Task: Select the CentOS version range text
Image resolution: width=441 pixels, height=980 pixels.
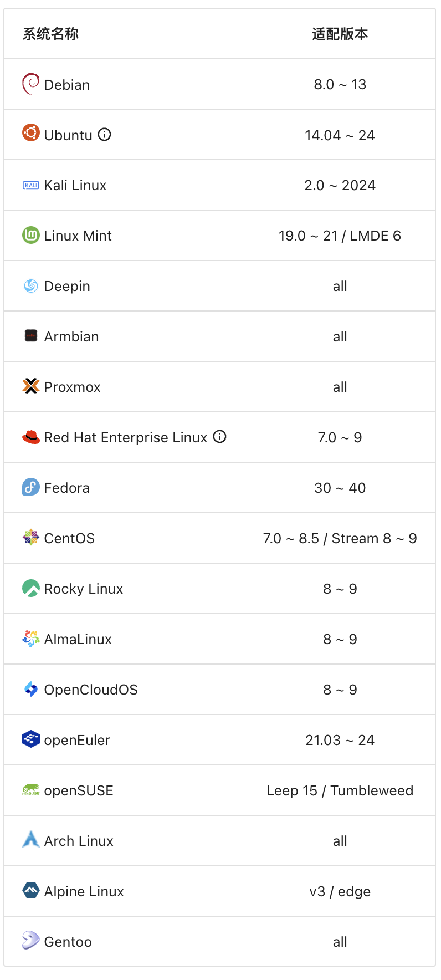Action: (340, 538)
